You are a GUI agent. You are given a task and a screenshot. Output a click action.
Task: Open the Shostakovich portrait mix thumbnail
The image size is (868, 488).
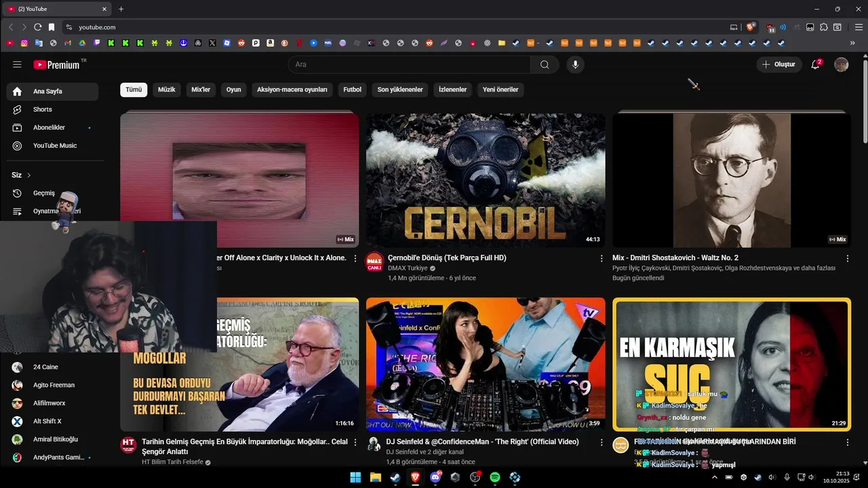point(732,180)
